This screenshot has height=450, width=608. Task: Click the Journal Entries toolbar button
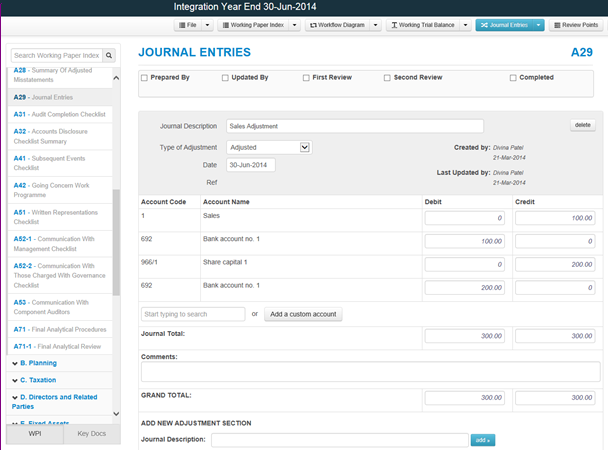pos(504,25)
